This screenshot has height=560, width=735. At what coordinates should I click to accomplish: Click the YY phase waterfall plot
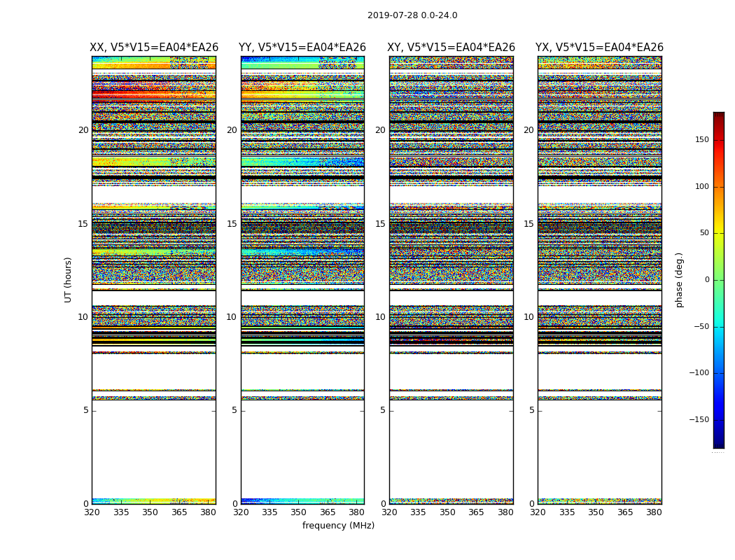tap(302, 280)
